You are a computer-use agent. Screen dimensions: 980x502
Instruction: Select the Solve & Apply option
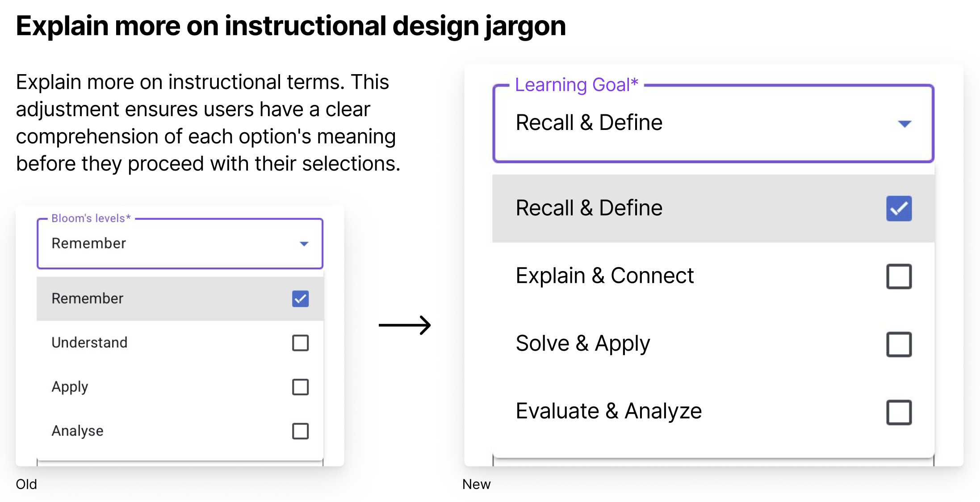[x=583, y=343]
